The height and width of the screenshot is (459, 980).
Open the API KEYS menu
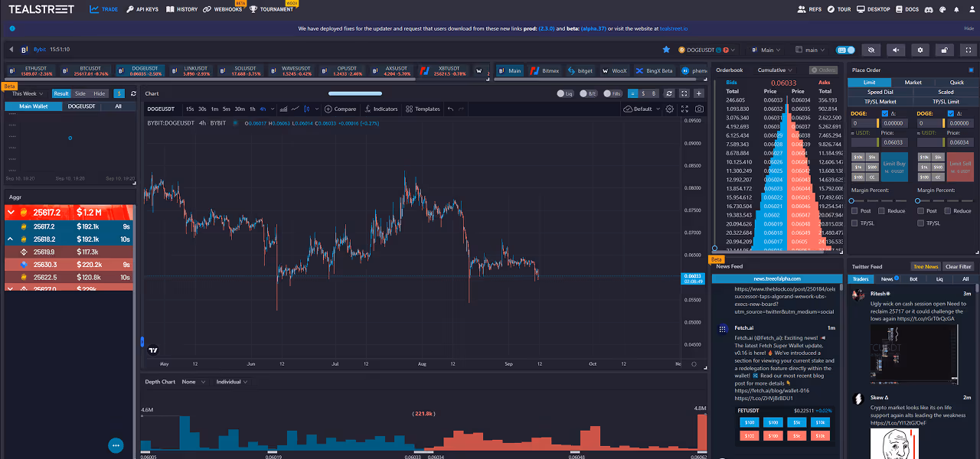pos(142,9)
